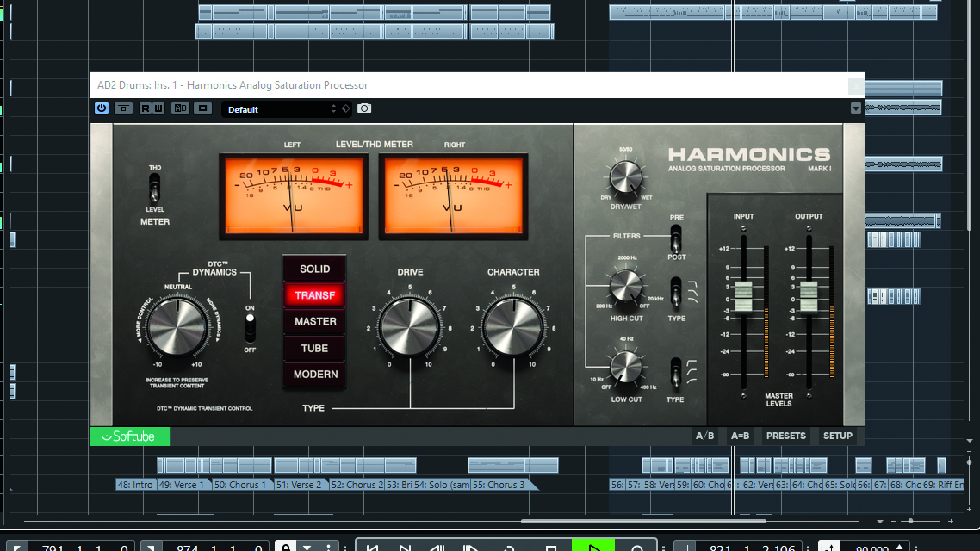Click the A/B settings compare icon

[181, 108]
